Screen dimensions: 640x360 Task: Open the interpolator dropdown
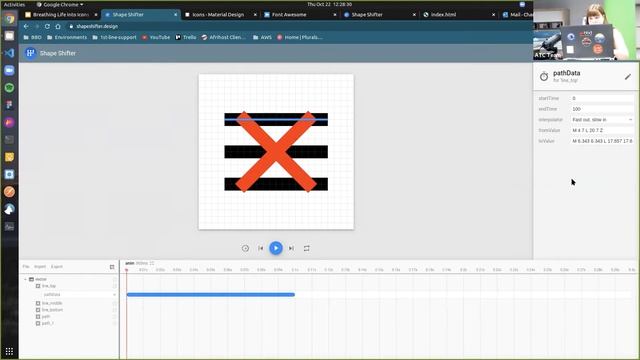(x=602, y=120)
